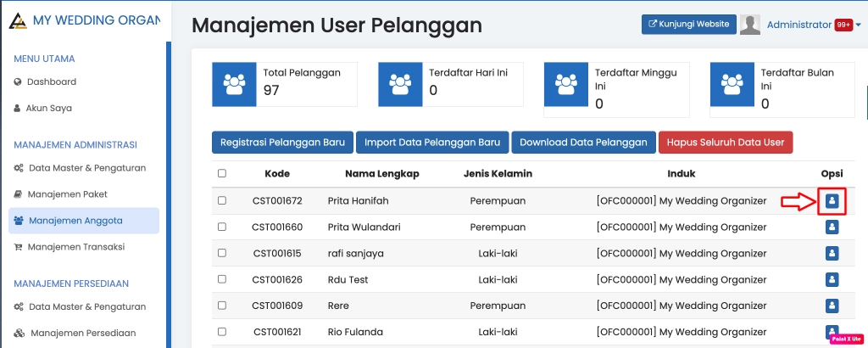Viewport: 868px width, 348px height.
Task: Open user option icon for Rere
Action: [832, 306]
